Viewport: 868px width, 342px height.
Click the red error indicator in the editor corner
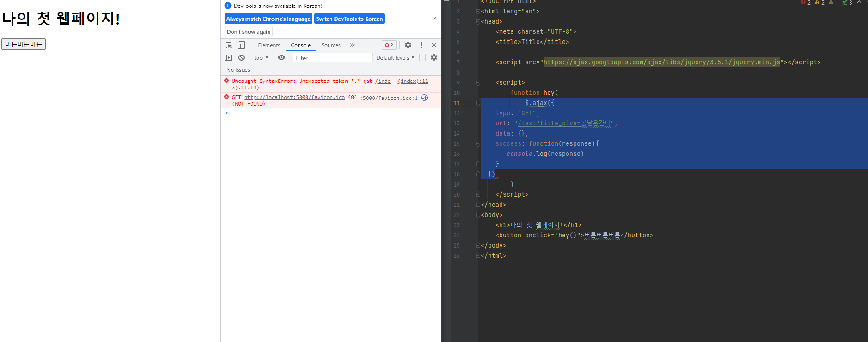pyautogui.click(x=806, y=3)
